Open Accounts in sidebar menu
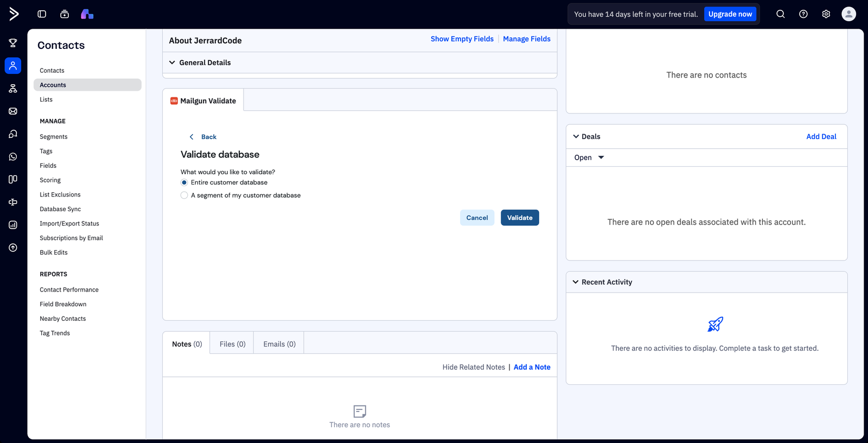The image size is (868, 443). [87, 85]
